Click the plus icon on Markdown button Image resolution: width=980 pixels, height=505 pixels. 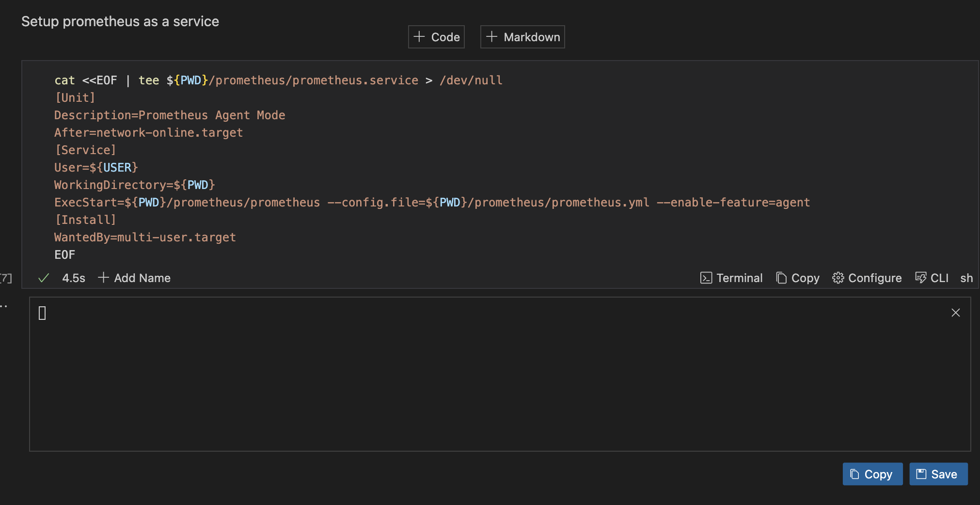491,37
